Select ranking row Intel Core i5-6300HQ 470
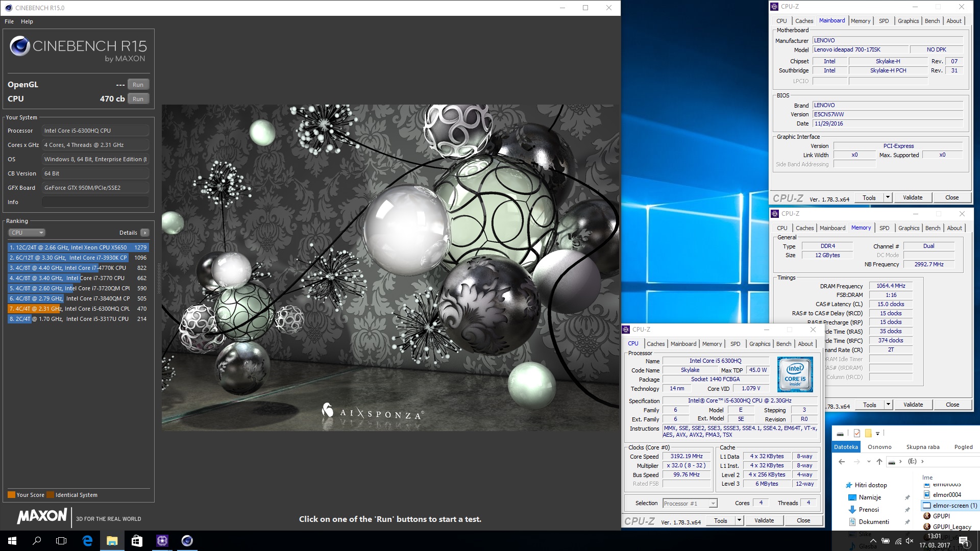Image resolution: width=980 pixels, height=551 pixels. tap(78, 309)
